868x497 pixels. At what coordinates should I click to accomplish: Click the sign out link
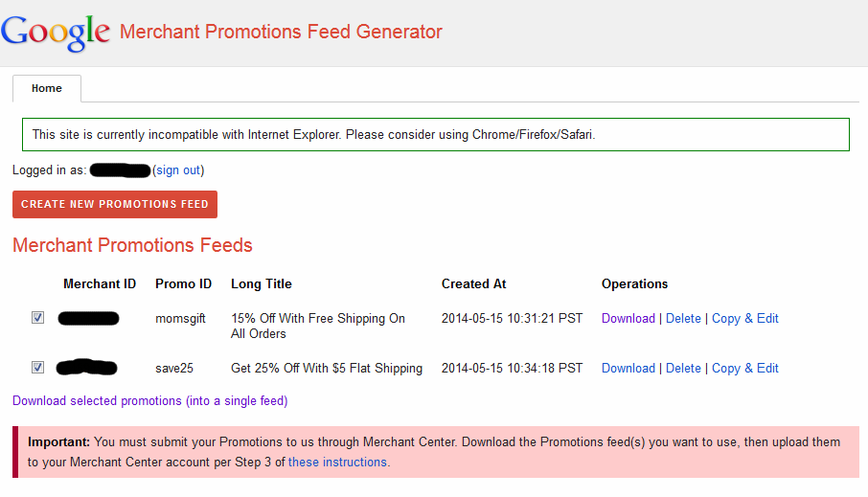pos(178,169)
